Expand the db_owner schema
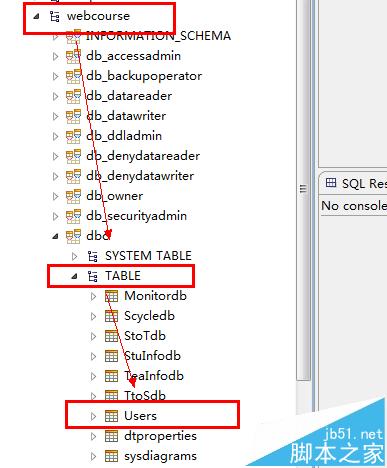 tap(56, 196)
